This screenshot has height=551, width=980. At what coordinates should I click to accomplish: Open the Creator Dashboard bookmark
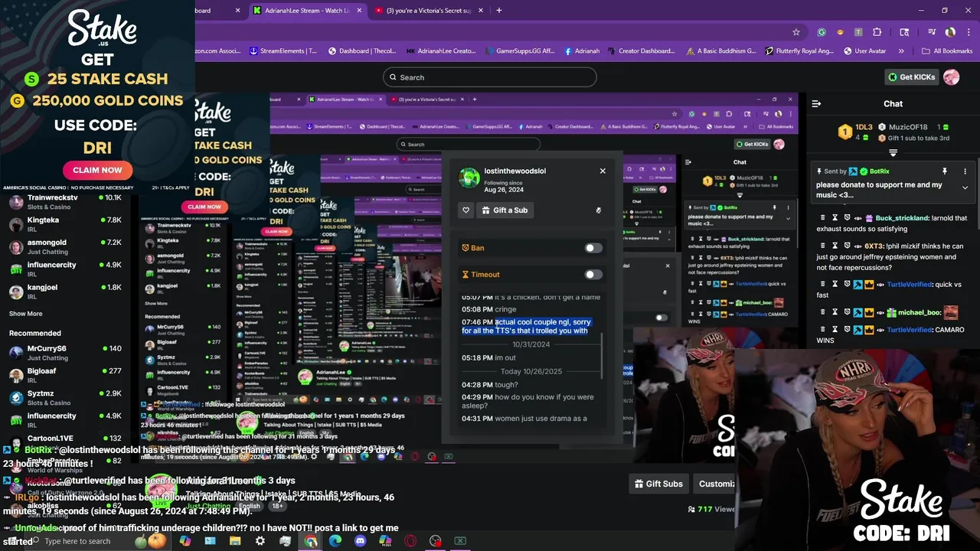[x=641, y=51]
